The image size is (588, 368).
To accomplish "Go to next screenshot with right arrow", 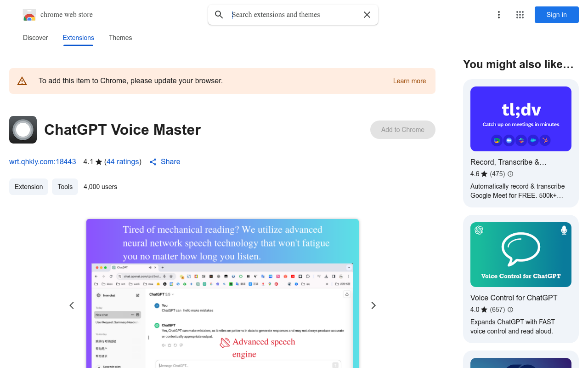I will (373, 305).
